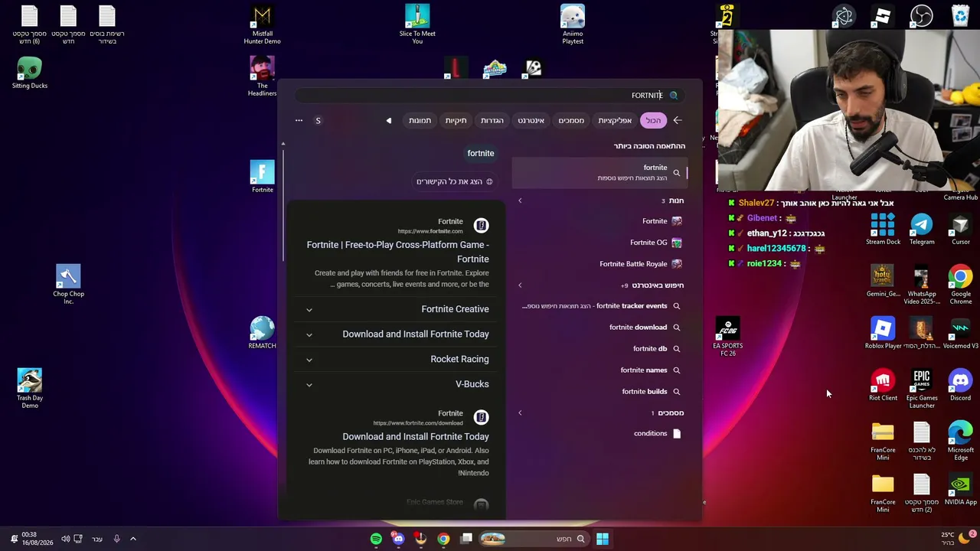
Task: Click the S account avatar in search panel
Action: [x=318, y=120]
